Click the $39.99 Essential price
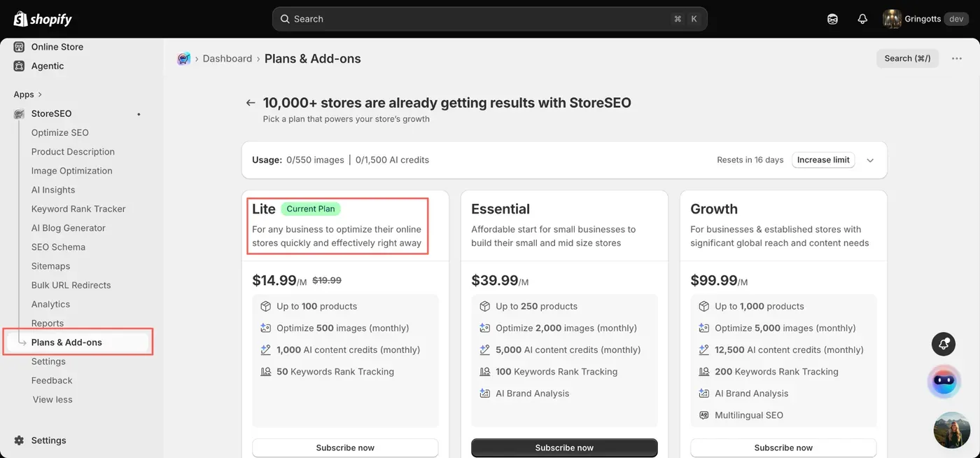The height and width of the screenshot is (458, 980). [x=493, y=280]
